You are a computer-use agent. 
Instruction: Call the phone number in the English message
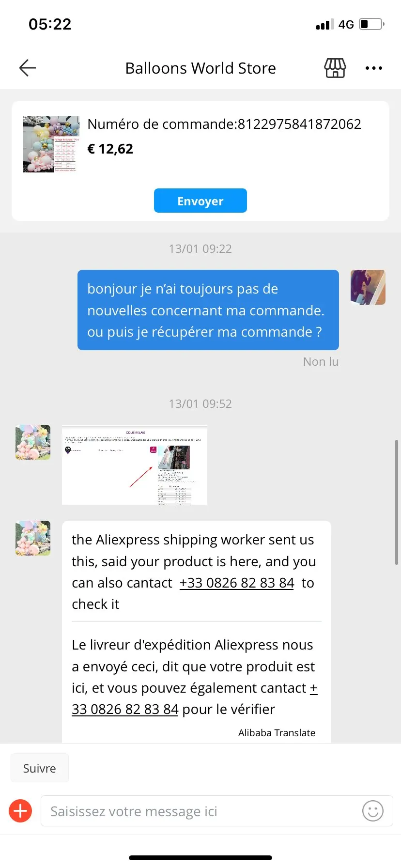(237, 583)
